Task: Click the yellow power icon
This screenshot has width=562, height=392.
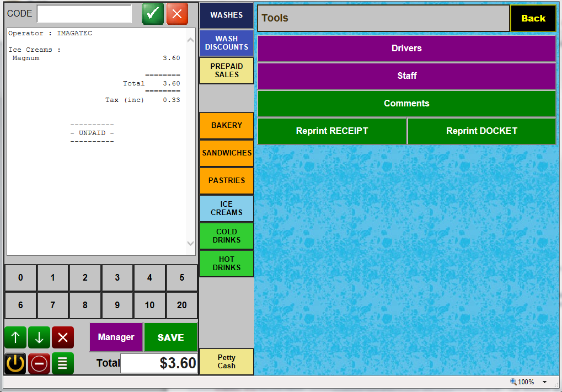Action: coord(15,364)
